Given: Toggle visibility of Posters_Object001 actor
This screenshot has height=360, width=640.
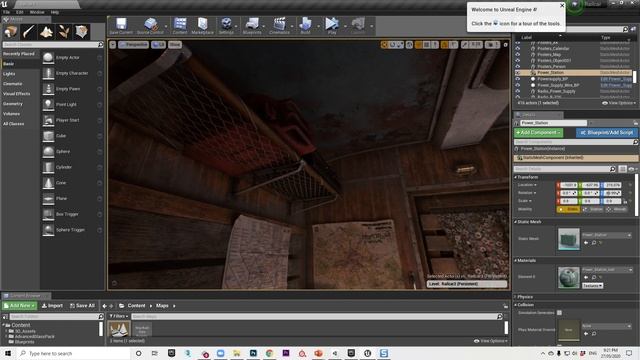Looking at the screenshot, I should pos(518,60).
